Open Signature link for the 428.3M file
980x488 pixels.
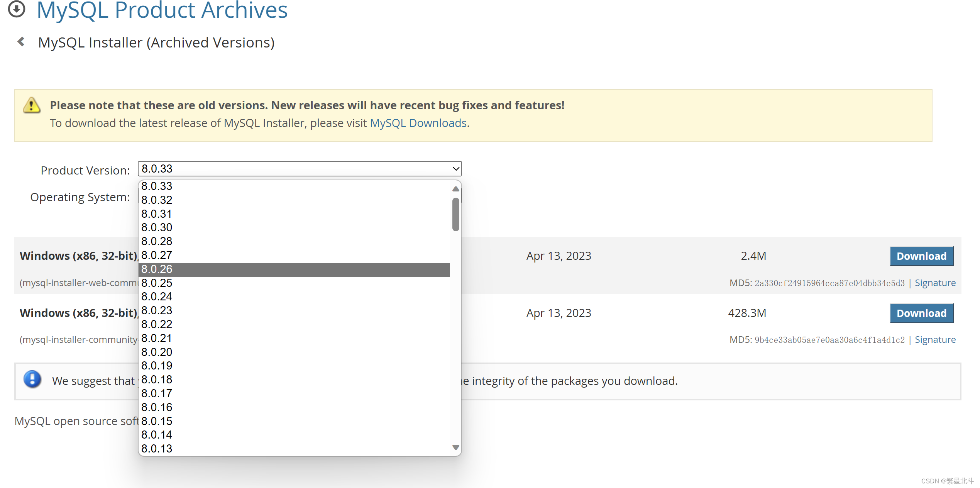click(935, 340)
